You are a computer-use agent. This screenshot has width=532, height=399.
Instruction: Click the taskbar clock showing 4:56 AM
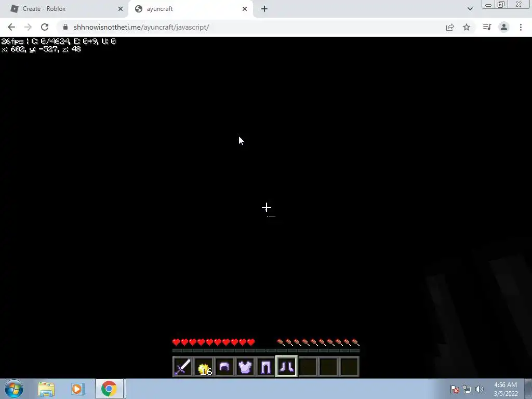505,389
